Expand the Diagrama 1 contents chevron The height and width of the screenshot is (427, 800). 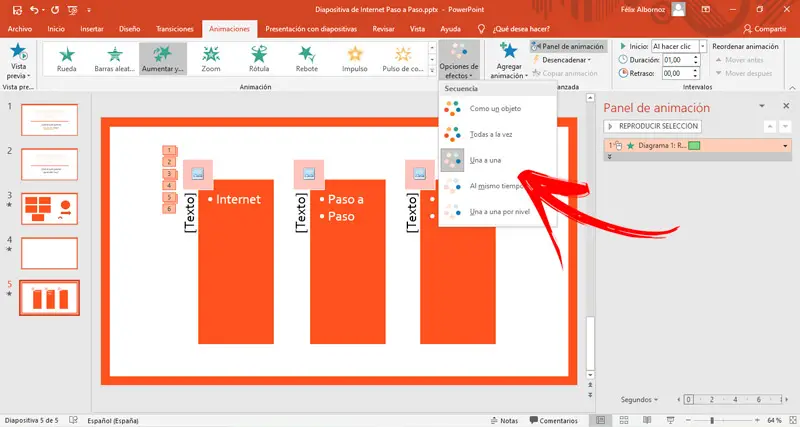pyautogui.click(x=609, y=157)
